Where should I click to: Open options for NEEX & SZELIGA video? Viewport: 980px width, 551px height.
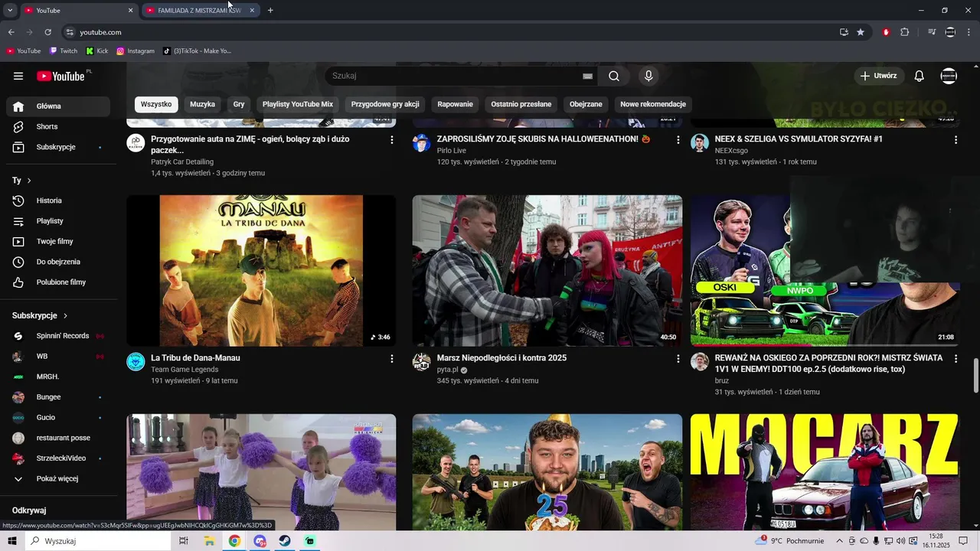[955, 140]
